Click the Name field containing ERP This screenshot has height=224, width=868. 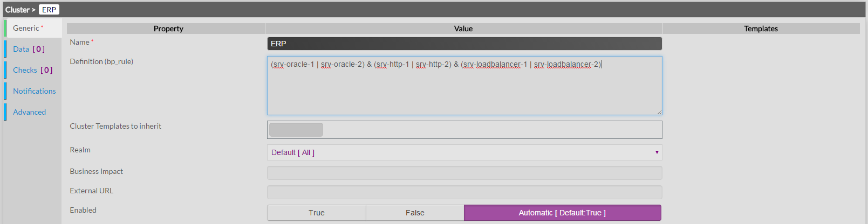tap(464, 44)
